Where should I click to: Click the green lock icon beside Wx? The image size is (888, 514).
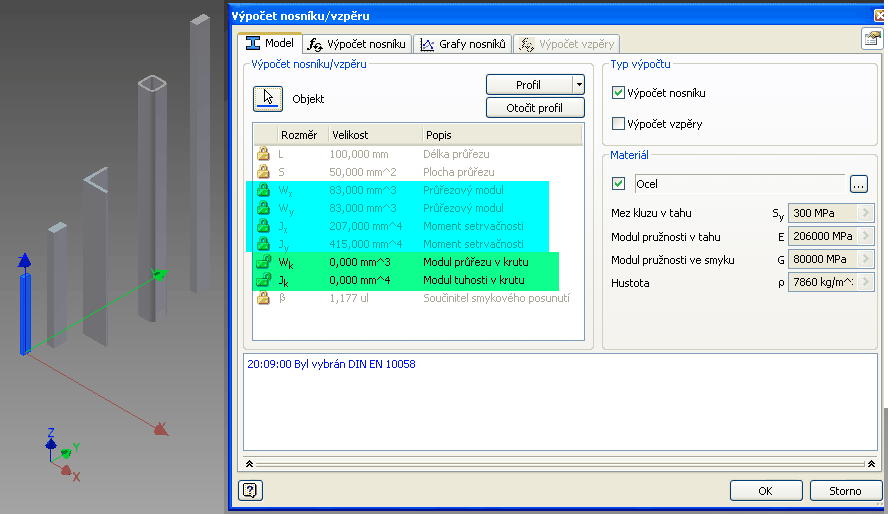pos(264,190)
